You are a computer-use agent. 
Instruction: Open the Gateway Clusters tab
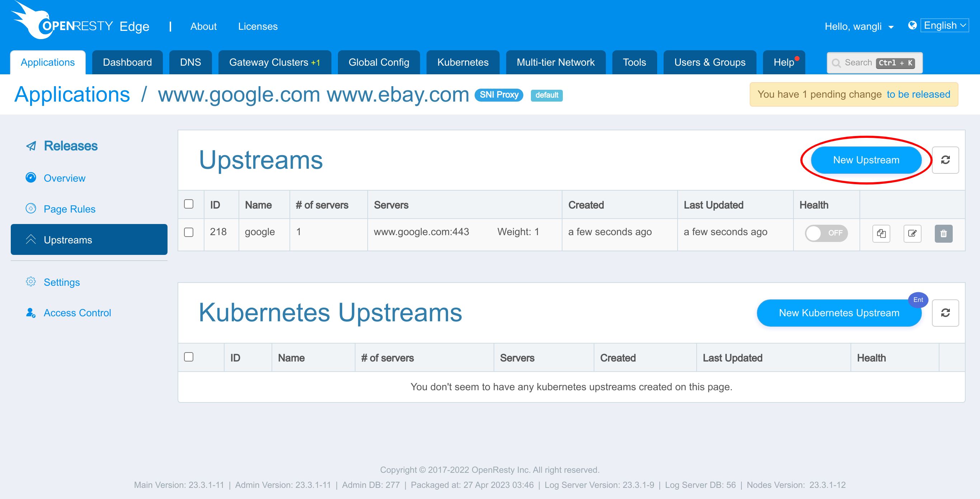click(275, 62)
